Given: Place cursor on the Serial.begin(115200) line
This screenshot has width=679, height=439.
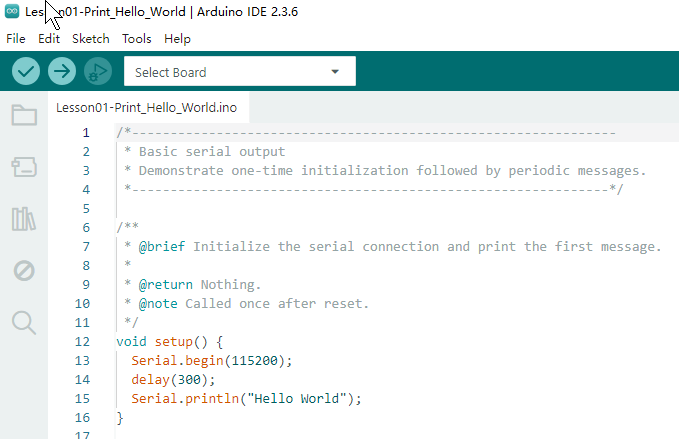Looking at the screenshot, I should 212,361.
